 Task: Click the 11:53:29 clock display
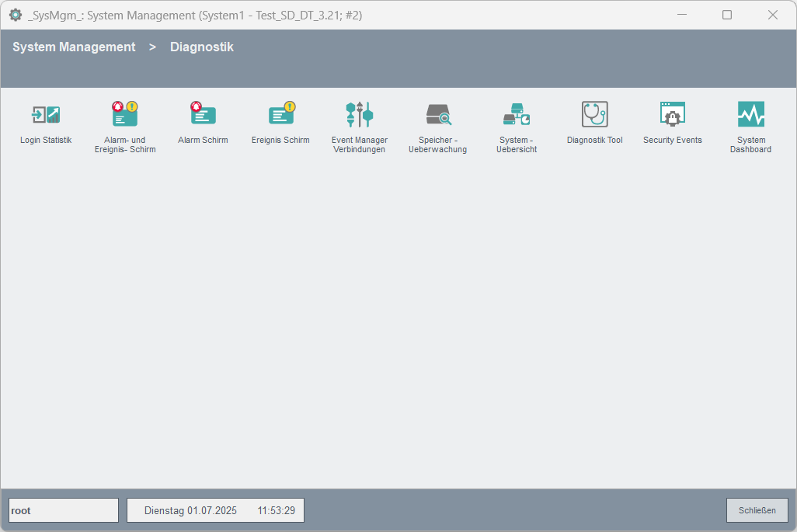coord(277,510)
